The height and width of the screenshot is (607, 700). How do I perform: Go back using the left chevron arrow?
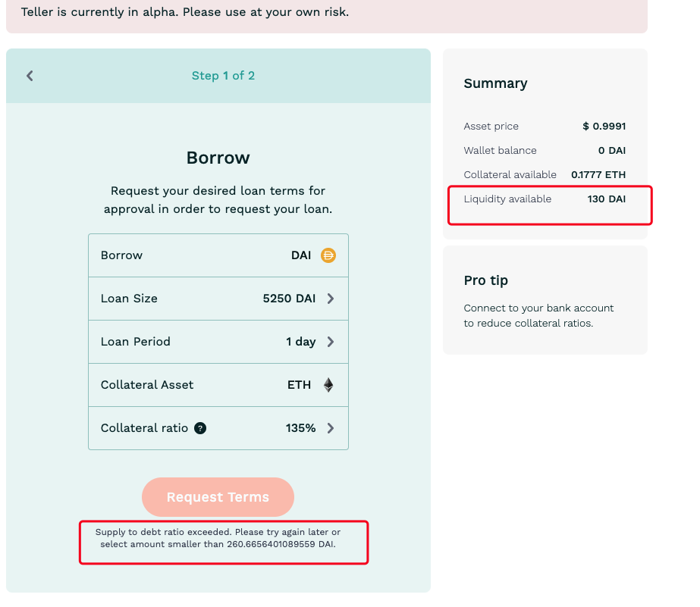[x=30, y=76]
